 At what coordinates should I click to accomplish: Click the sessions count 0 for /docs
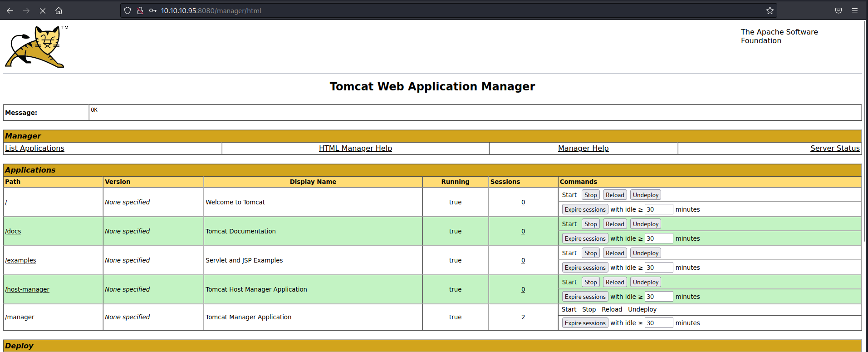(x=523, y=231)
